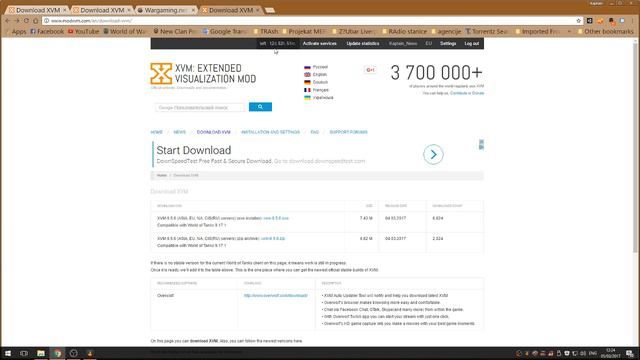The image size is (640, 360).
Task: Open the Z?Ubar Live bookmarks folder
Action: (355, 31)
